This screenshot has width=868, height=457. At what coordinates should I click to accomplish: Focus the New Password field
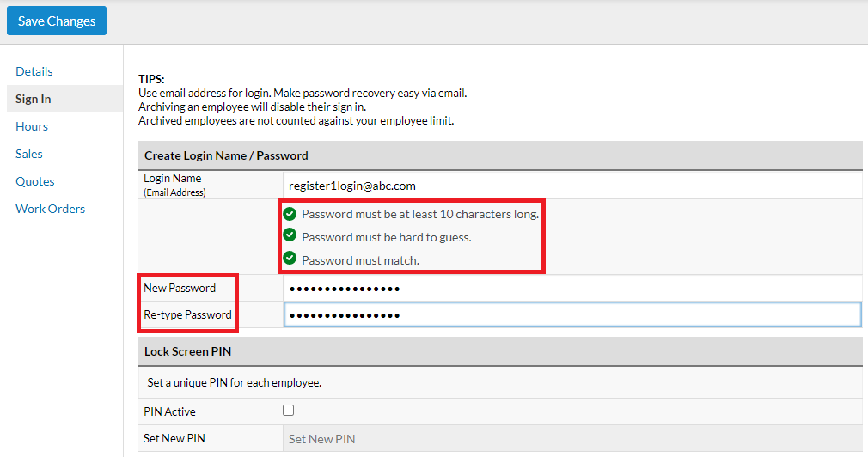click(572, 289)
